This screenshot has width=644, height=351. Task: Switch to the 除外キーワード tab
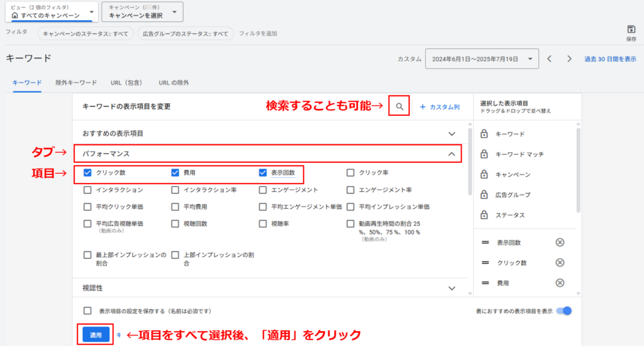[x=76, y=82]
